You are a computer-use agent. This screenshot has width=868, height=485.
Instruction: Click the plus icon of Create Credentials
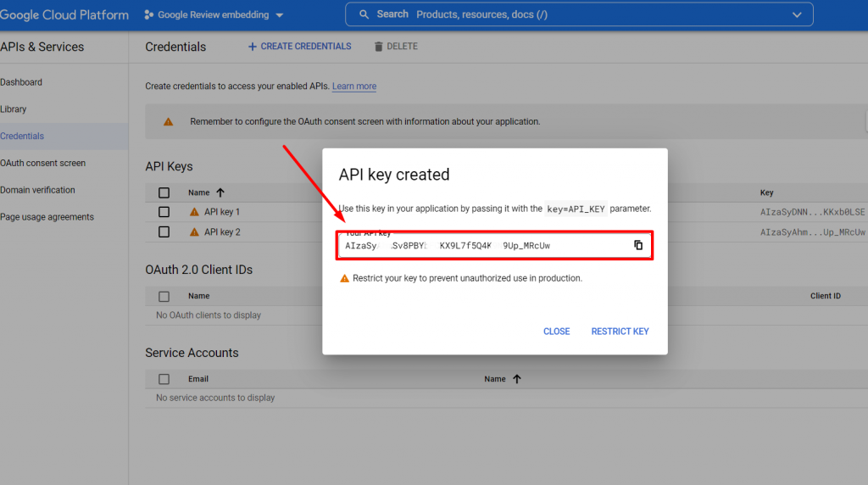click(253, 47)
